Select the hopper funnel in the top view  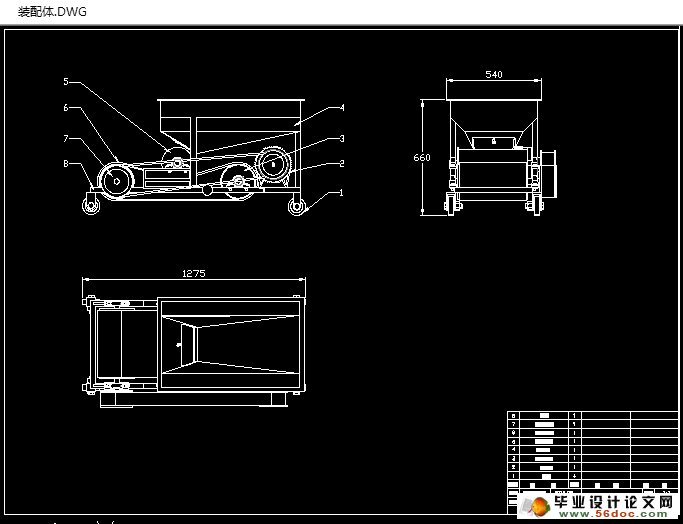pos(229,344)
